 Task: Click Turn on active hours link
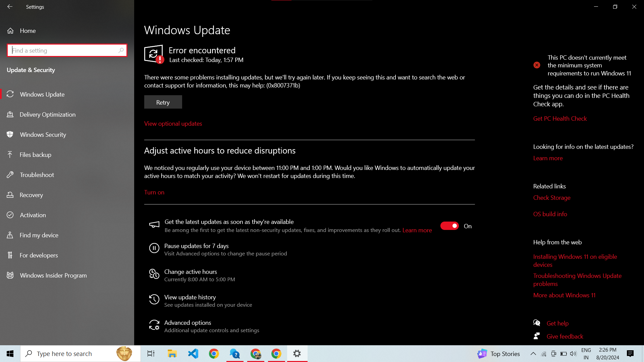pyautogui.click(x=154, y=192)
